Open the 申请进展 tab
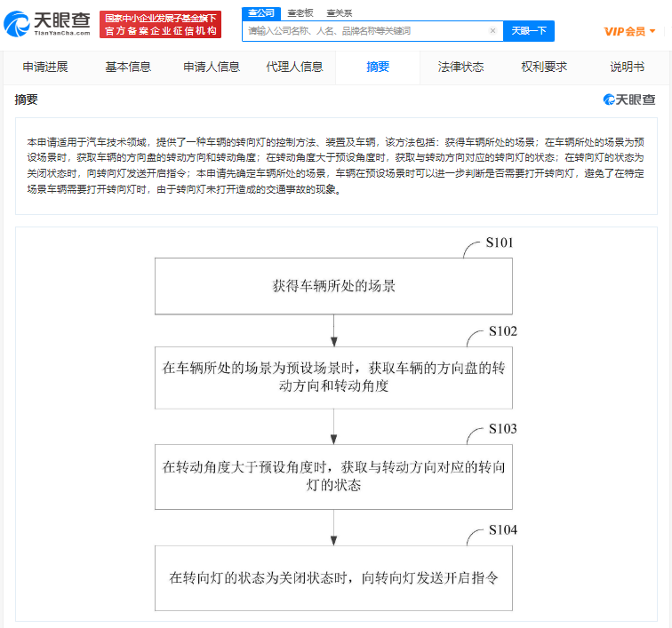 pos(45,67)
